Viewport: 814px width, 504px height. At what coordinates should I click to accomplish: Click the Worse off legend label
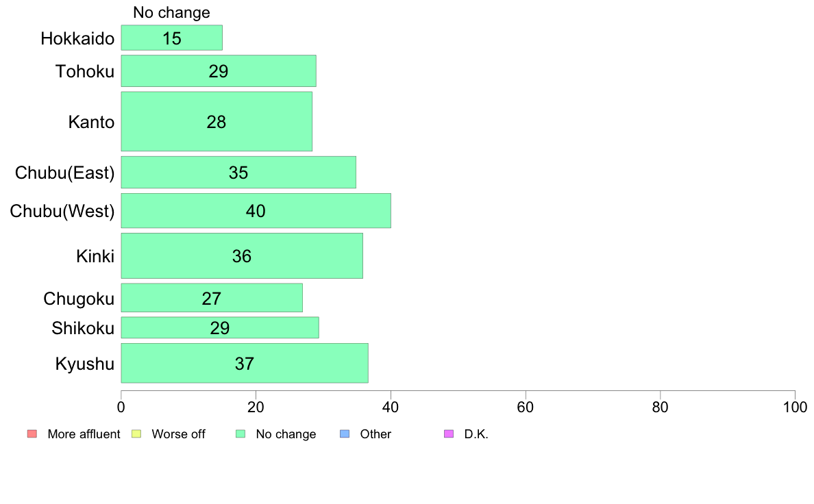point(179,434)
